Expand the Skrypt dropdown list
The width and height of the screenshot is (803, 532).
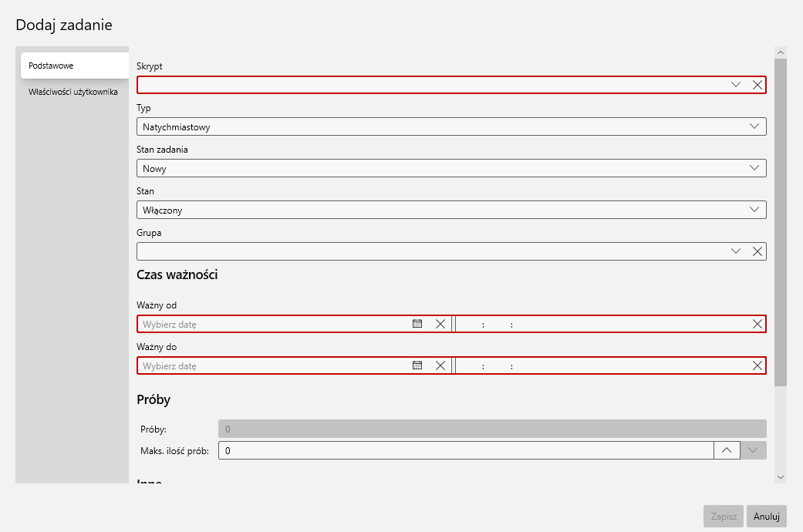(736, 85)
